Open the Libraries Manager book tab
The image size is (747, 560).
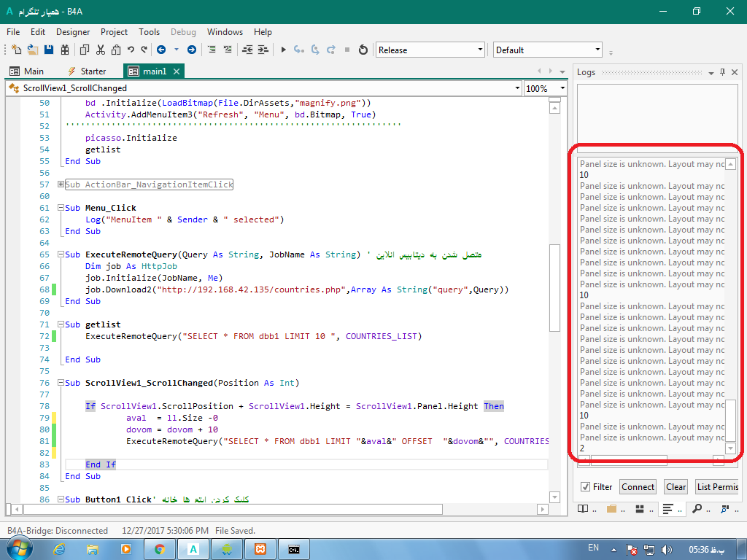pos(583,508)
